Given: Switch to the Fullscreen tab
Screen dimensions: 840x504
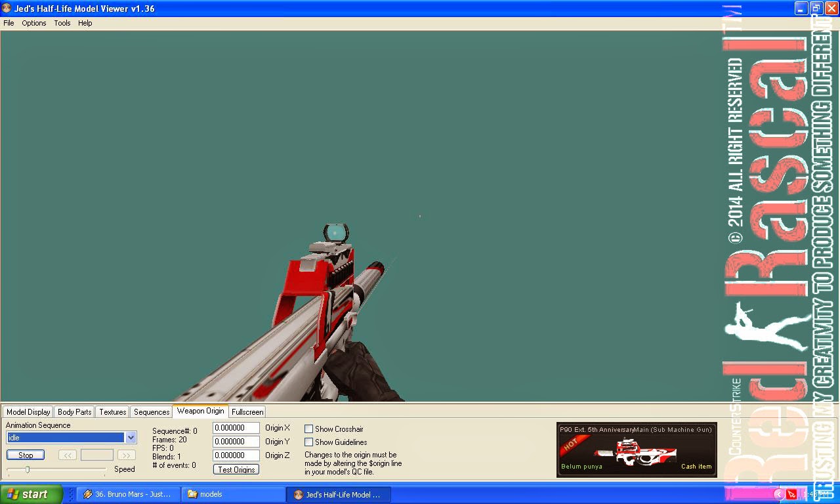Looking at the screenshot, I should (x=247, y=412).
